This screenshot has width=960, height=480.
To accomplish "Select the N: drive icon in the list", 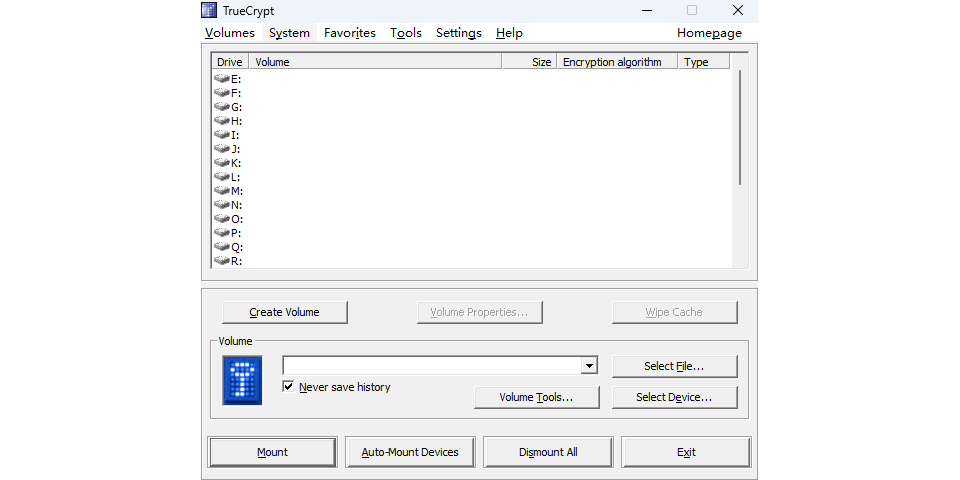I will (x=222, y=206).
